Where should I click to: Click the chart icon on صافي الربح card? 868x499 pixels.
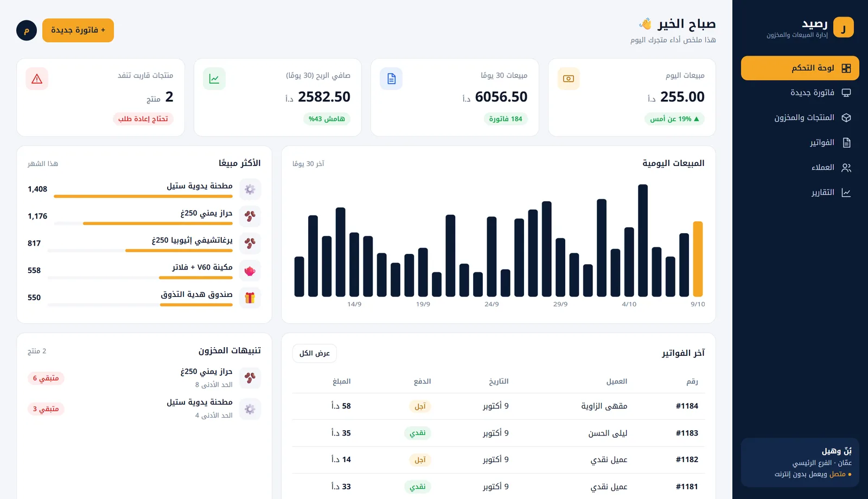pos(214,79)
